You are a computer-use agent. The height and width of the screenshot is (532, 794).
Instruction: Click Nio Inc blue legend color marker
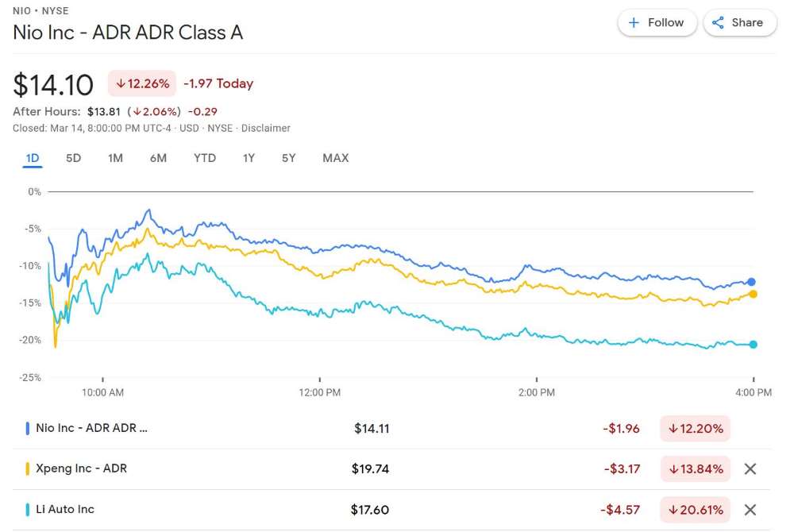pyautogui.click(x=28, y=428)
